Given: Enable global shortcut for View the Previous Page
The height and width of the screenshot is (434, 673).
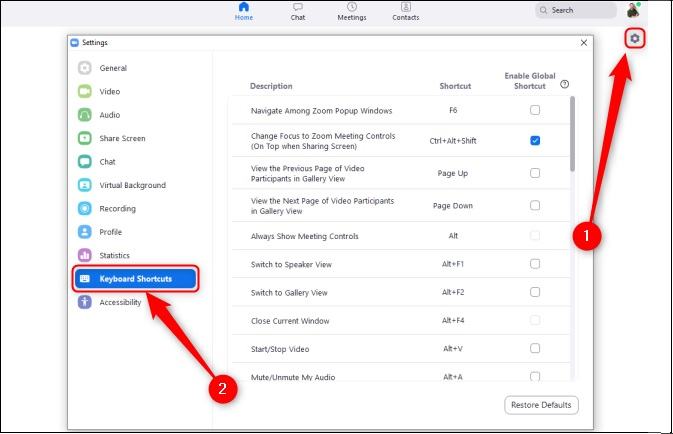Looking at the screenshot, I should click(535, 173).
